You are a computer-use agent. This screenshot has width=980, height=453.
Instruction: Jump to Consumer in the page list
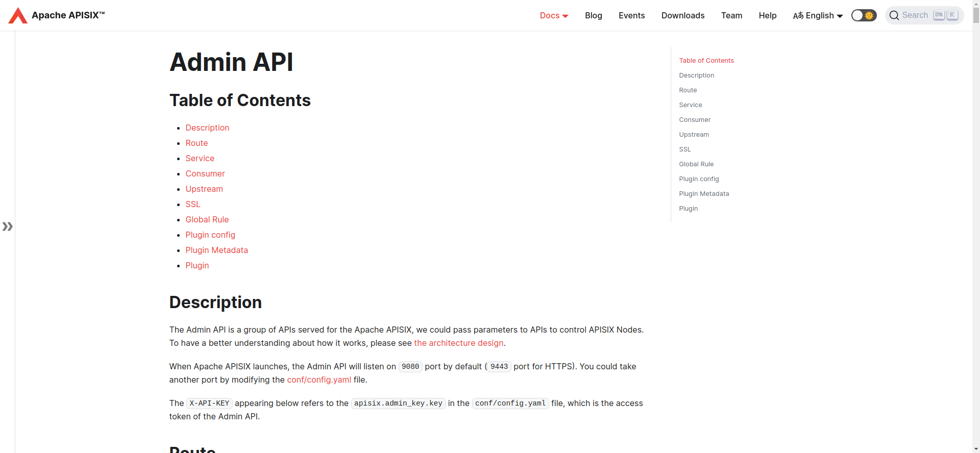coord(205,173)
